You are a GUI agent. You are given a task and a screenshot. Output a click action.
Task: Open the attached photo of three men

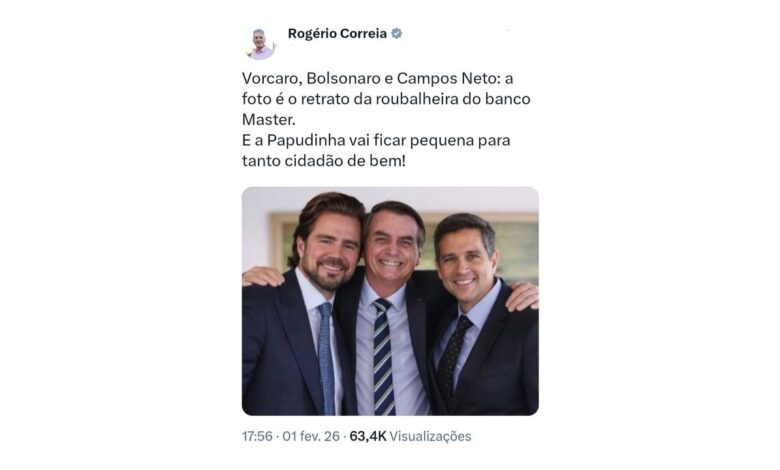390,301
